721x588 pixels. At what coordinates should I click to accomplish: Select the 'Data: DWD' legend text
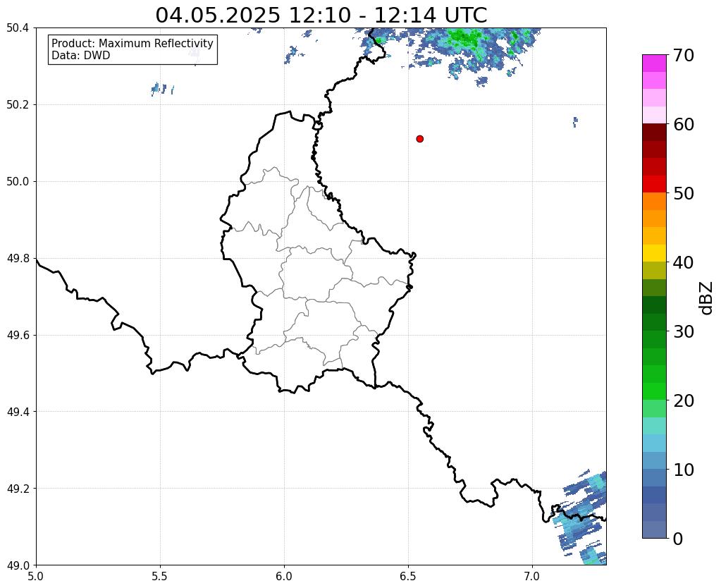pos(81,56)
